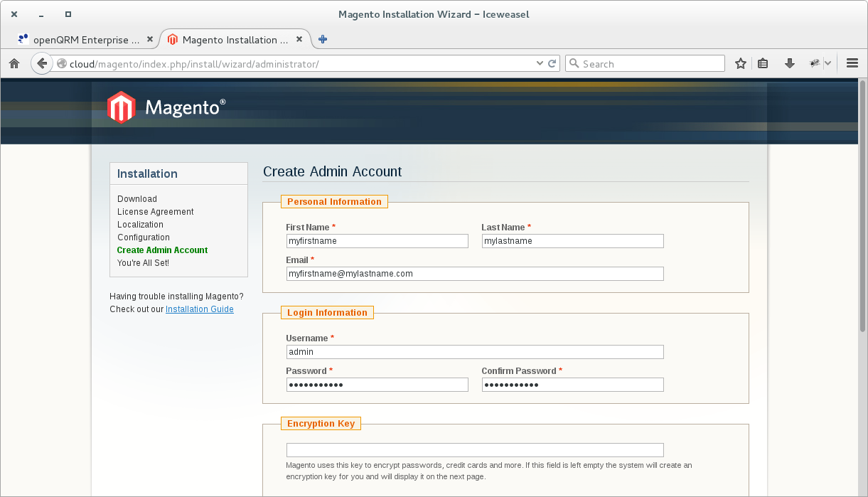This screenshot has width=868, height=497.
Task: Click You're All Set! step
Action: tap(143, 263)
